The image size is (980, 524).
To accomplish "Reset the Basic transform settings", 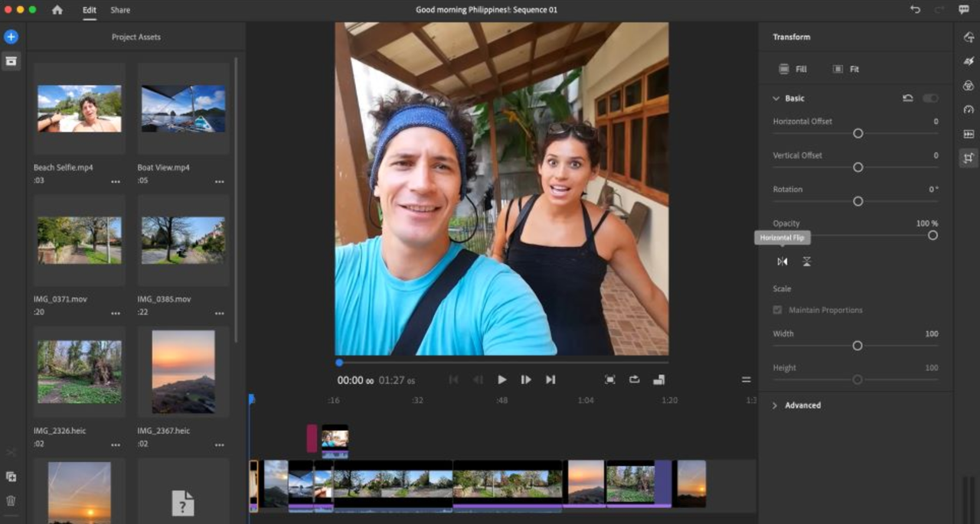I will (x=908, y=99).
